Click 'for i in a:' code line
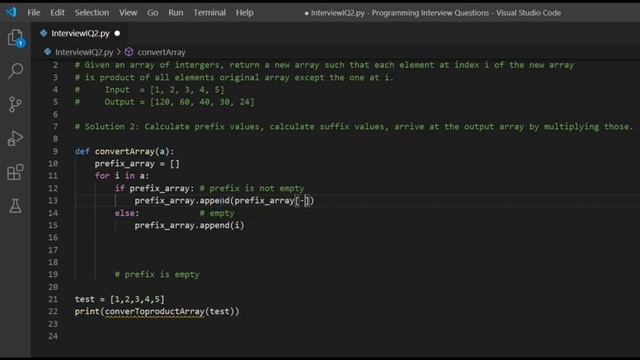 (122, 176)
